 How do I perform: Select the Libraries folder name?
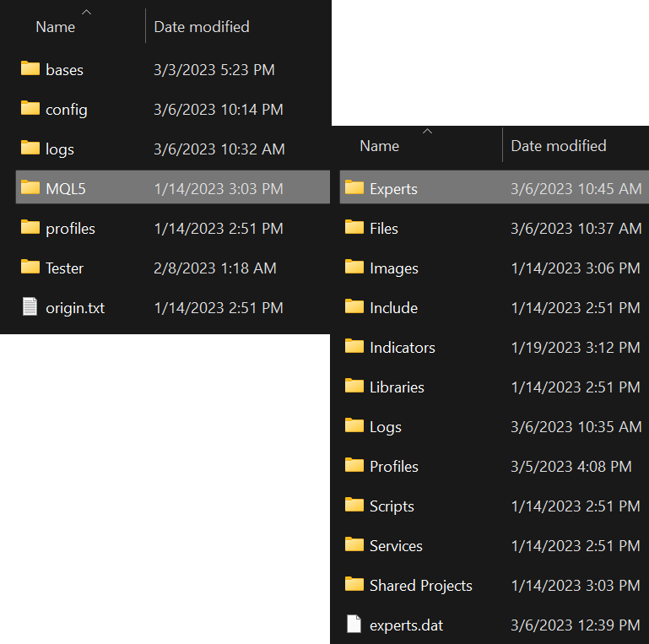click(x=397, y=387)
